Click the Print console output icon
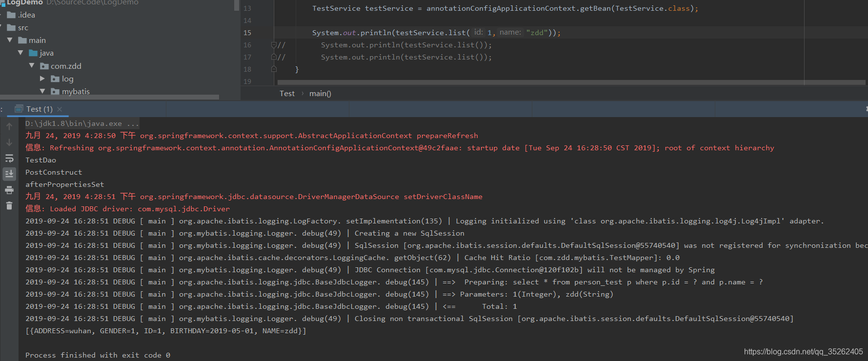This screenshot has height=361, width=868. [9, 190]
